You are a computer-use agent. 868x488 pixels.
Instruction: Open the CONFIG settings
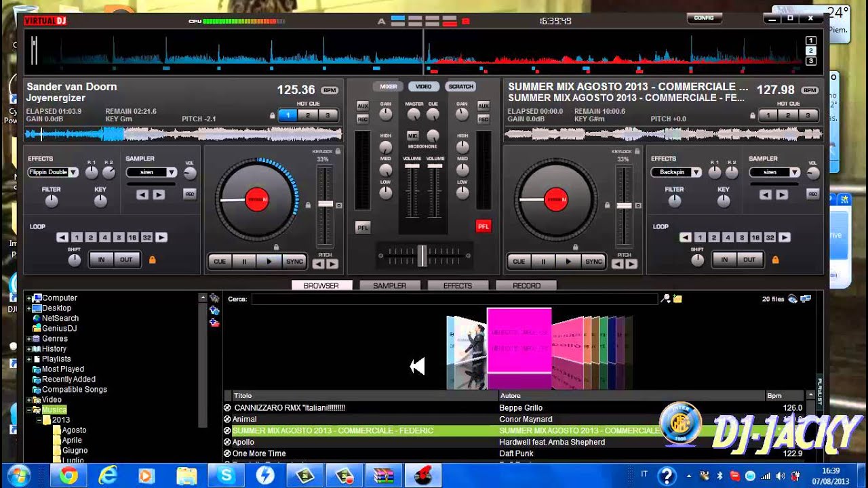point(704,18)
